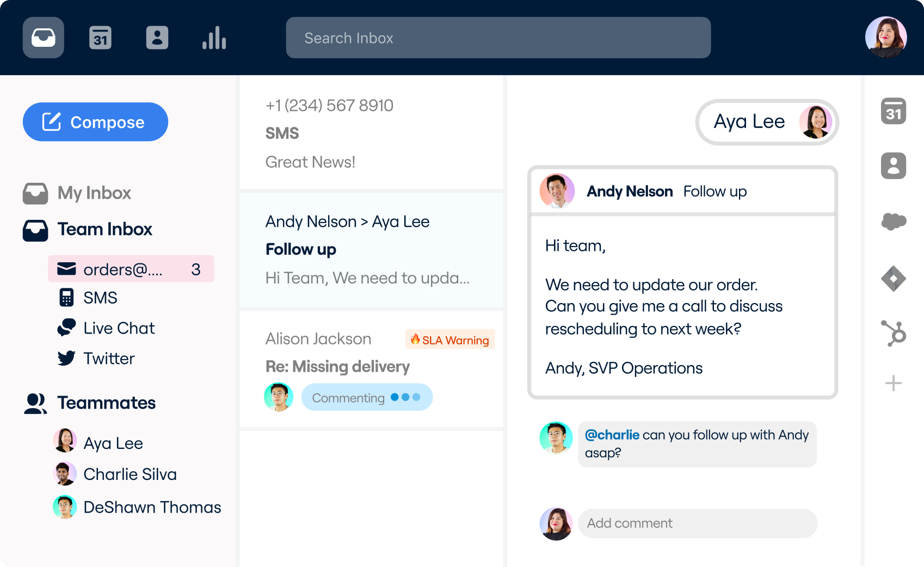The height and width of the screenshot is (567, 924).
Task: Open the calendar integration in right rail
Action: tap(894, 111)
